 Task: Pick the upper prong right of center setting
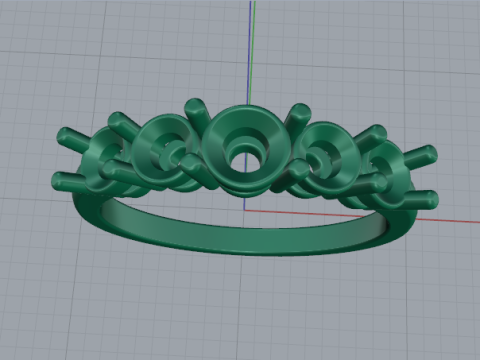(x=298, y=117)
